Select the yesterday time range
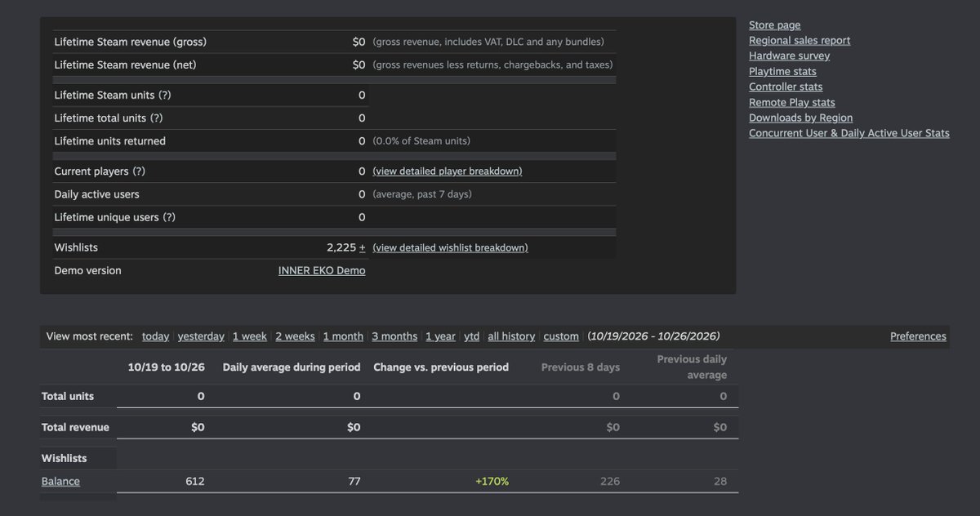This screenshot has width=980, height=516. pos(201,336)
